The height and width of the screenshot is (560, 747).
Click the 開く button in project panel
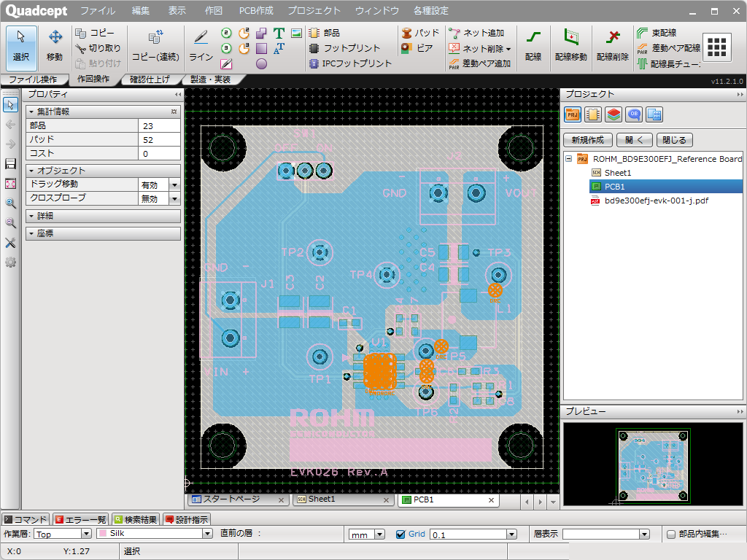[x=634, y=140]
